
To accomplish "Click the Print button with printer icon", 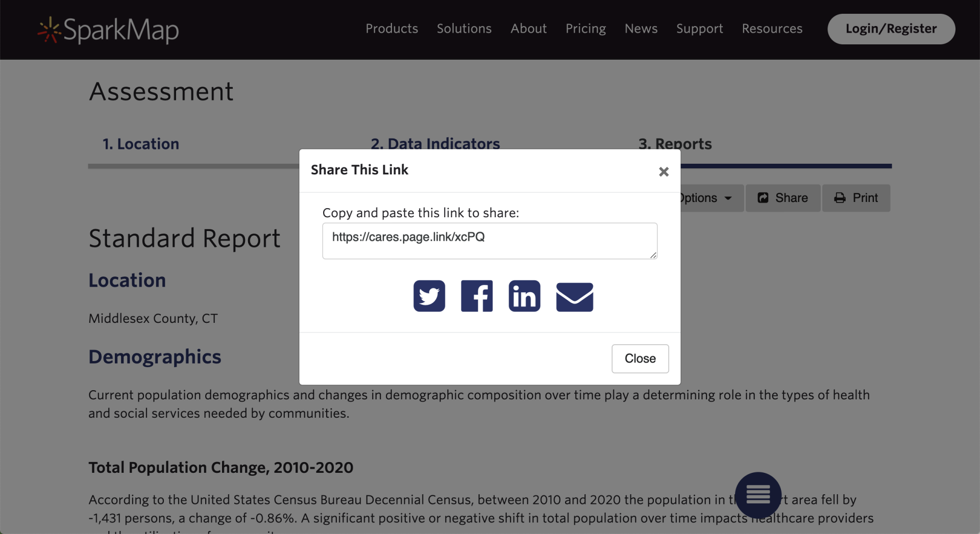I will (x=856, y=198).
